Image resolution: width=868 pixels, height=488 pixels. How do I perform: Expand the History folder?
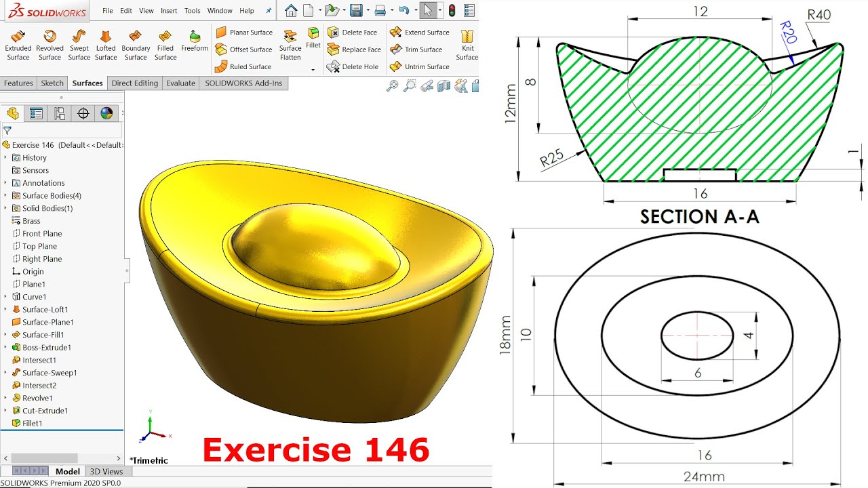(x=5, y=157)
